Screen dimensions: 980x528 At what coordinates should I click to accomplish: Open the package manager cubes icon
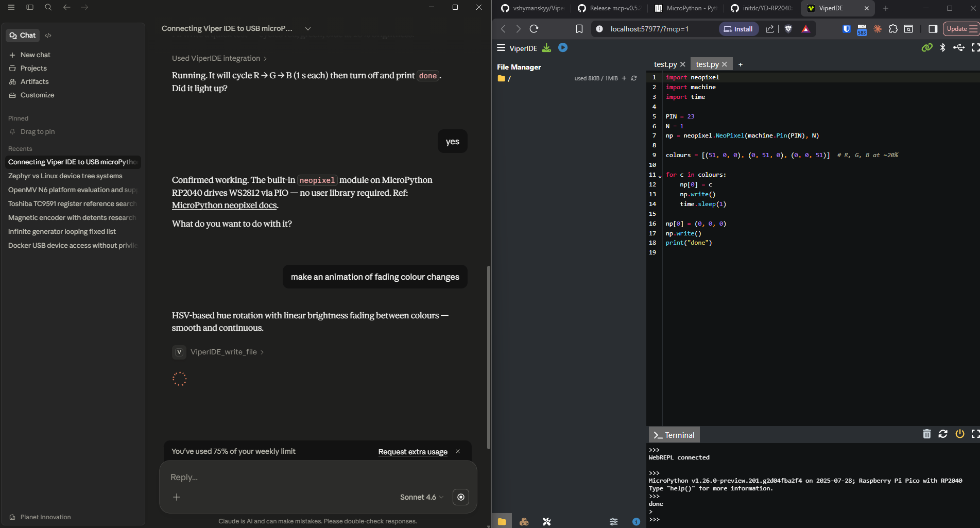point(524,522)
